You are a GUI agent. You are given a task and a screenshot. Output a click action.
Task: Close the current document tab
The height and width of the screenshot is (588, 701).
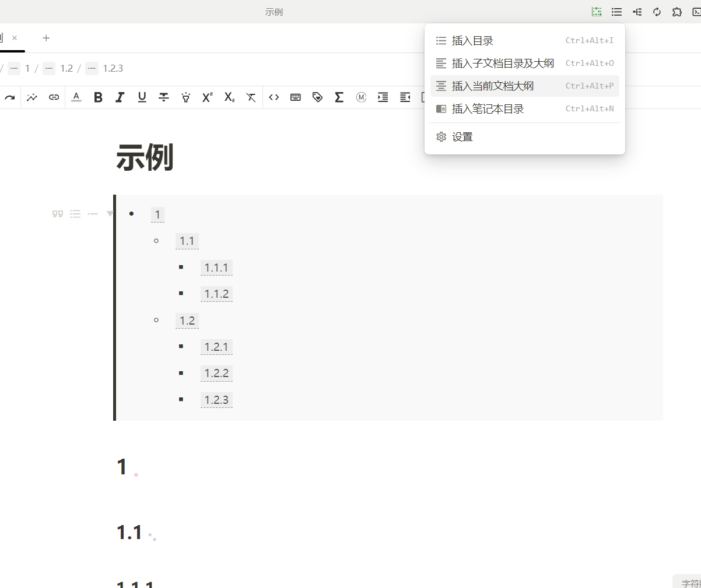pyautogui.click(x=15, y=38)
